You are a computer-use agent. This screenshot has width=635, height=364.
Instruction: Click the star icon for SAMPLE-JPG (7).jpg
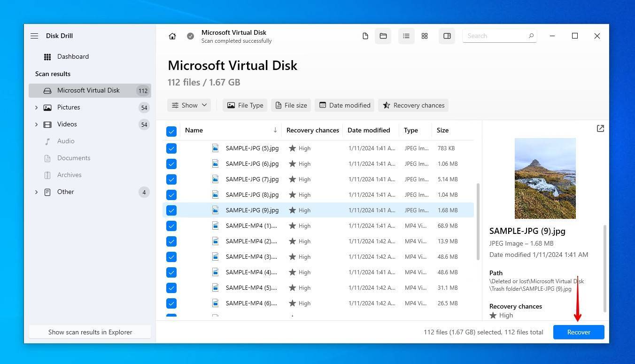pyautogui.click(x=292, y=179)
